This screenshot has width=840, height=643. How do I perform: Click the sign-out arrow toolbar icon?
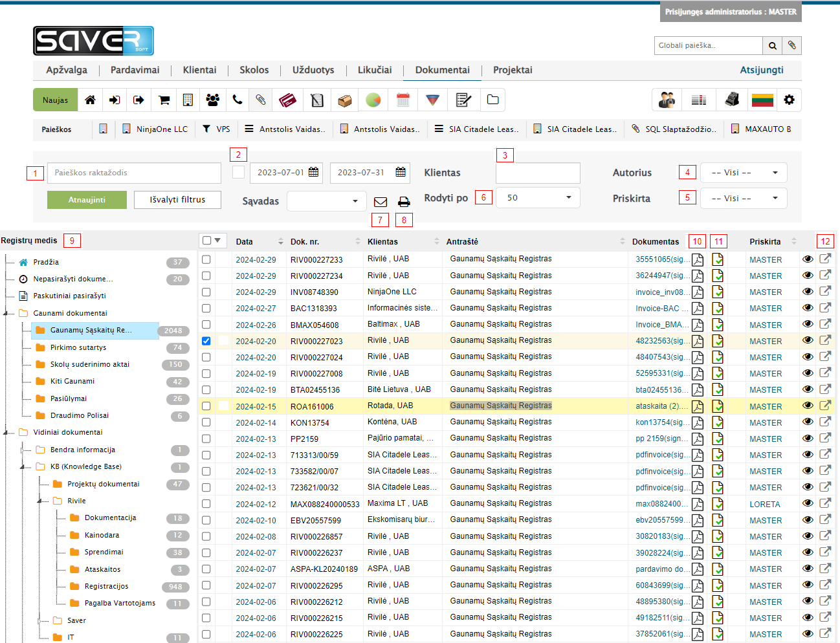(x=138, y=100)
